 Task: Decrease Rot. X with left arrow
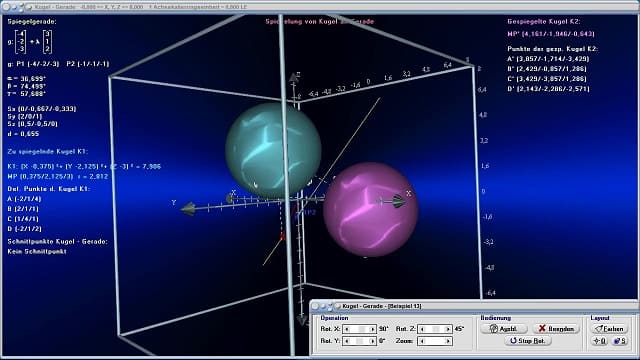coord(347,329)
